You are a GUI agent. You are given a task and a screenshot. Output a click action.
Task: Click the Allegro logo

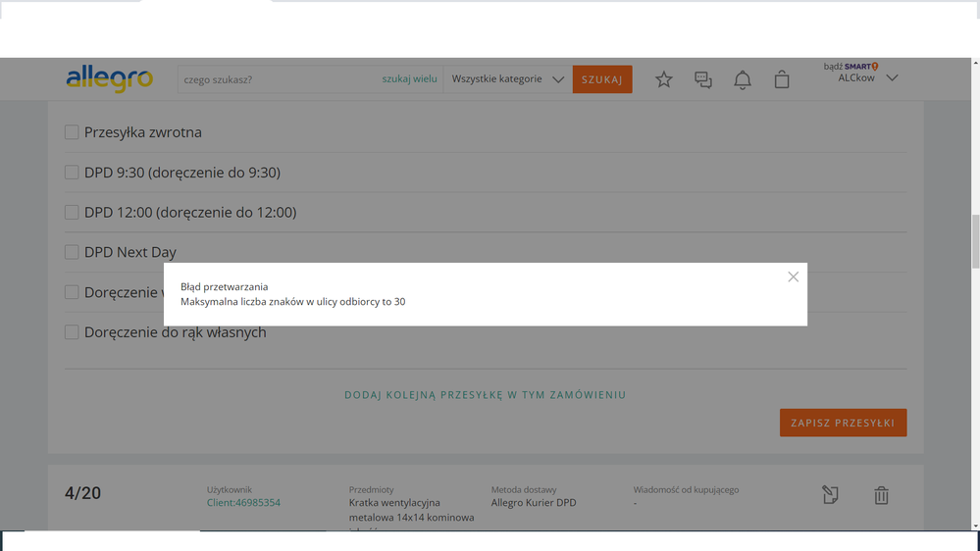pyautogui.click(x=109, y=78)
